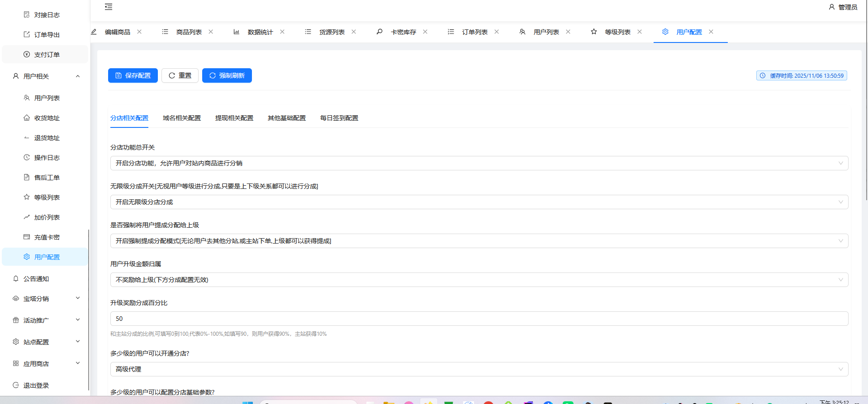Screen dimensions: 868x404
Task: Click the 支付订单 sidebar icon
Action: tap(27, 54)
